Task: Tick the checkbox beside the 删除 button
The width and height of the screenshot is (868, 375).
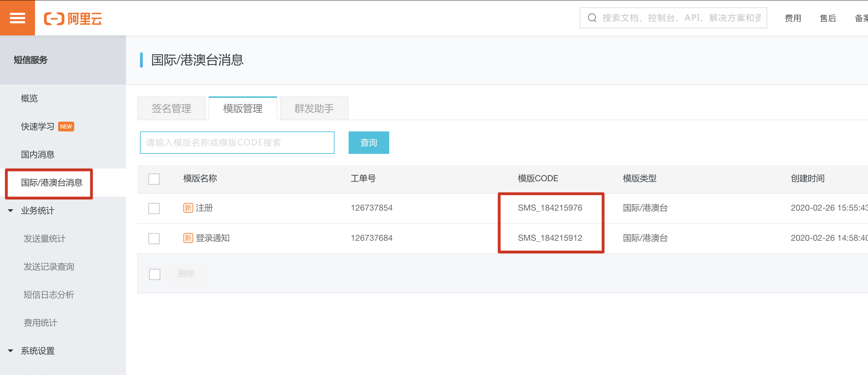Action: [154, 274]
